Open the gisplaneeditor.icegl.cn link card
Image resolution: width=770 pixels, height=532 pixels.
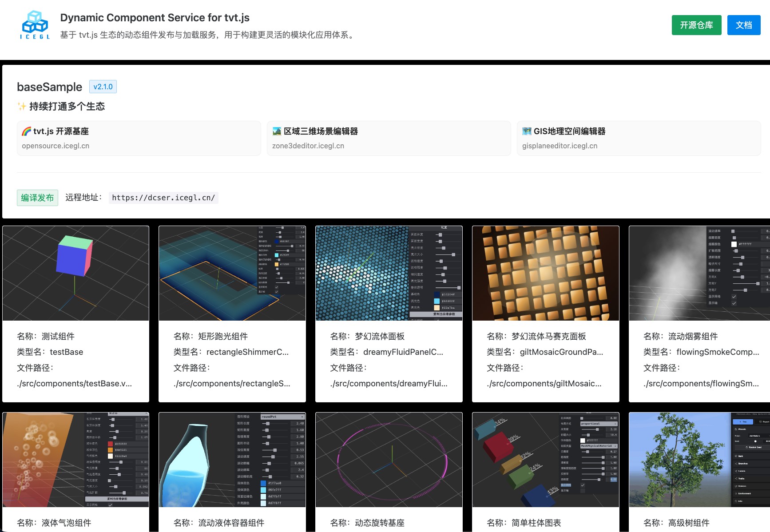[639, 139]
